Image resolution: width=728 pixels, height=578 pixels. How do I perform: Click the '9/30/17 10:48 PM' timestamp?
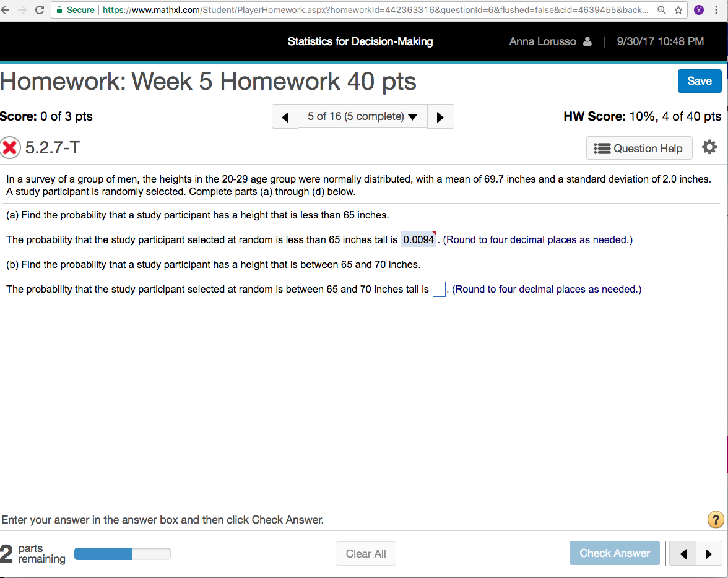tap(660, 41)
